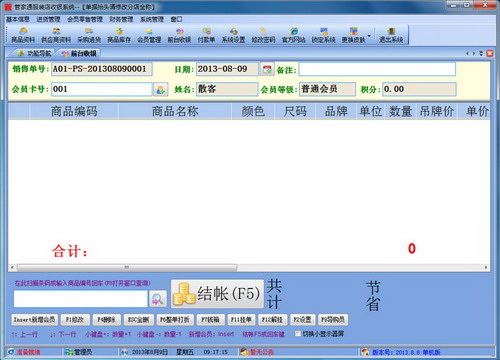The height and width of the screenshot is (360, 500).
Task: Open 供应商资料 supplier data toolbar icon
Action: point(56,35)
